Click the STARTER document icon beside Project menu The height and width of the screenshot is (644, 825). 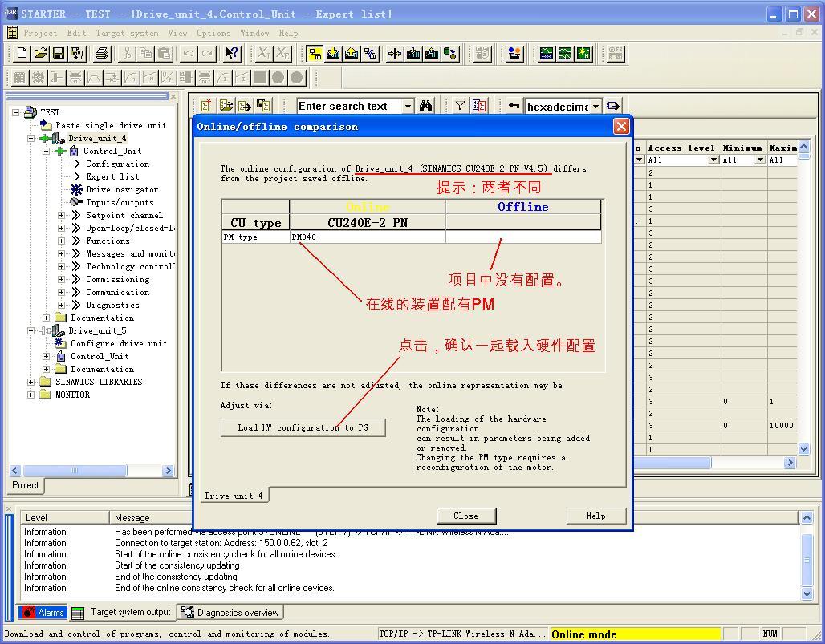[x=12, y=33]
